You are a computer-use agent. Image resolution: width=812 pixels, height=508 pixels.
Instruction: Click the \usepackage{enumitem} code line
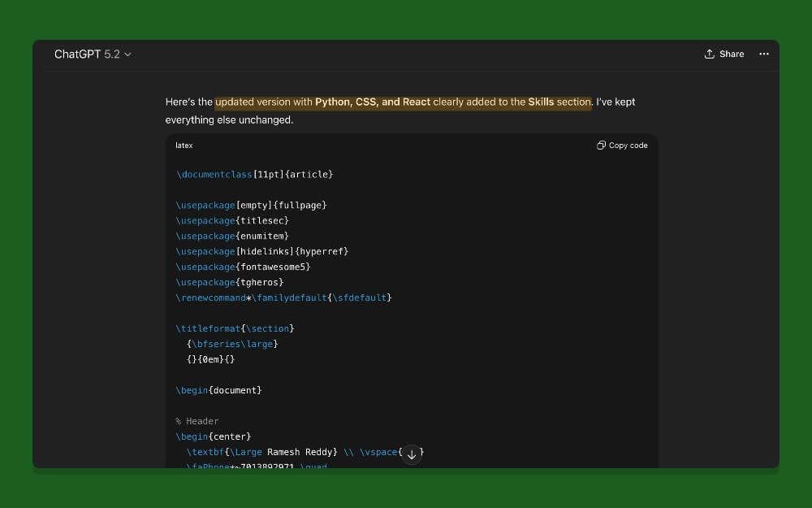[x=232, y=236]
